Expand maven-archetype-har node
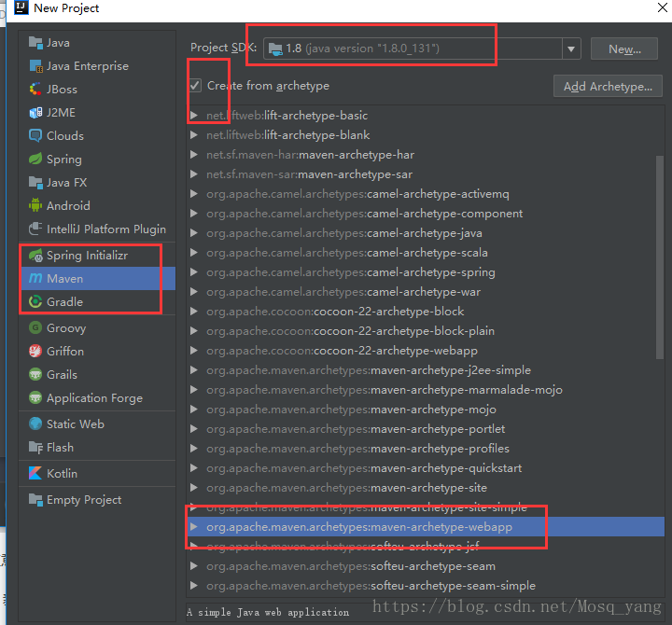 pos(194,155)
